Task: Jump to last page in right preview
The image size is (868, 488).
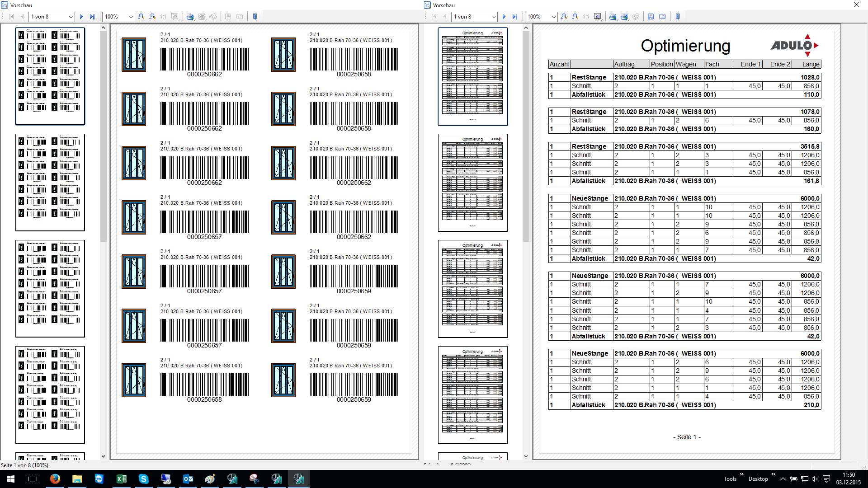Action: [515, 17]
